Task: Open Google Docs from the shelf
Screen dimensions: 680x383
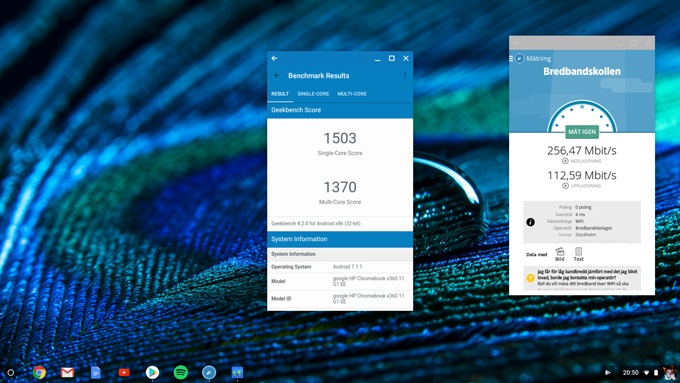Action: point(96,372)
